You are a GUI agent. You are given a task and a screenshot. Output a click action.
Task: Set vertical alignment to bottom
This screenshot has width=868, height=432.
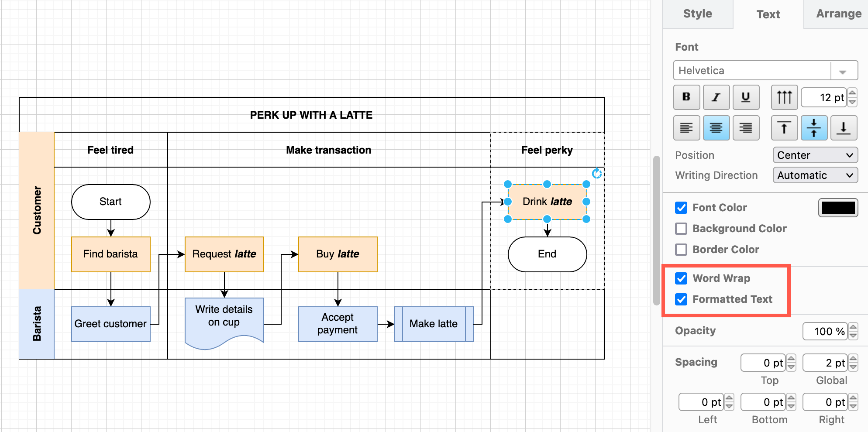843,128
